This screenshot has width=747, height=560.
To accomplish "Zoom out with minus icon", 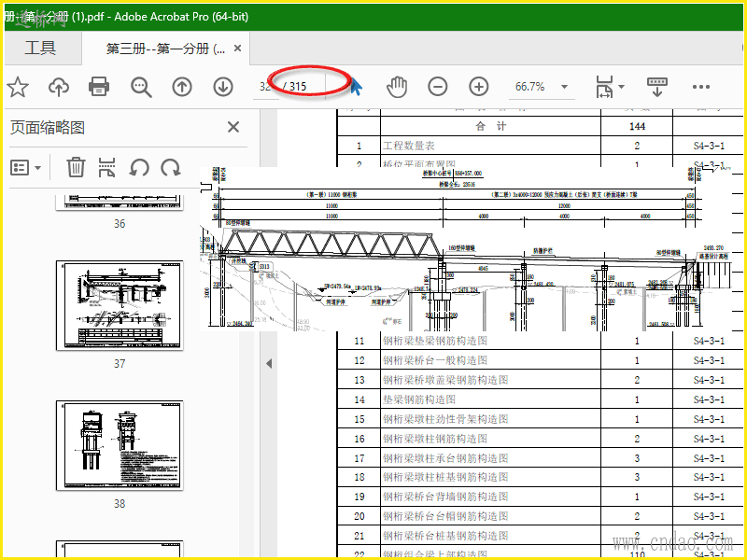I will [x=438, y=87].
